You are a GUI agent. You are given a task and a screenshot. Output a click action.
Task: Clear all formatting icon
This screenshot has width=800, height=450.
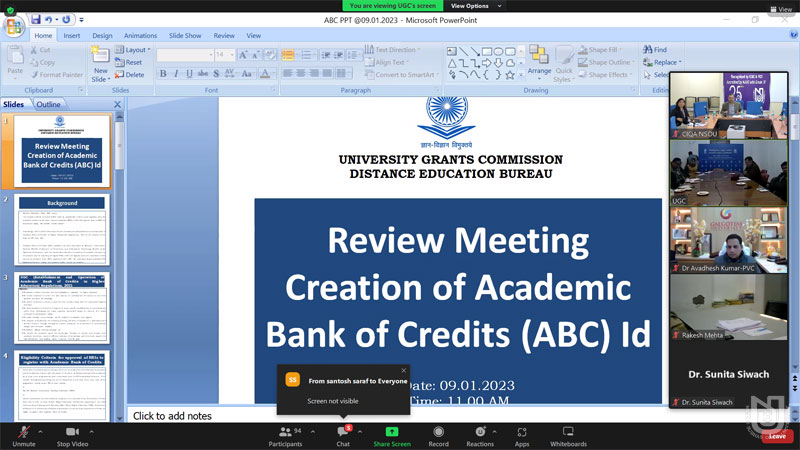click(270, 55)
